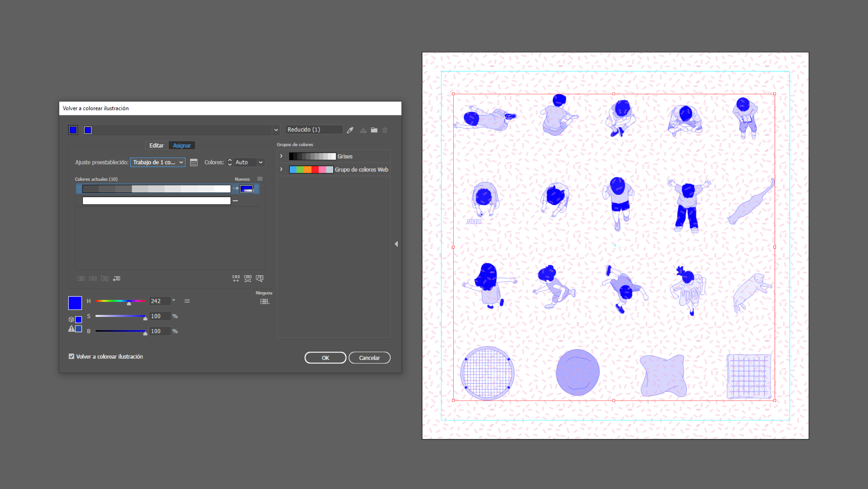Expand the Grises color group
Image resolution: width=868 pixels, height=489 pixels.
click(x=281, y=156)
